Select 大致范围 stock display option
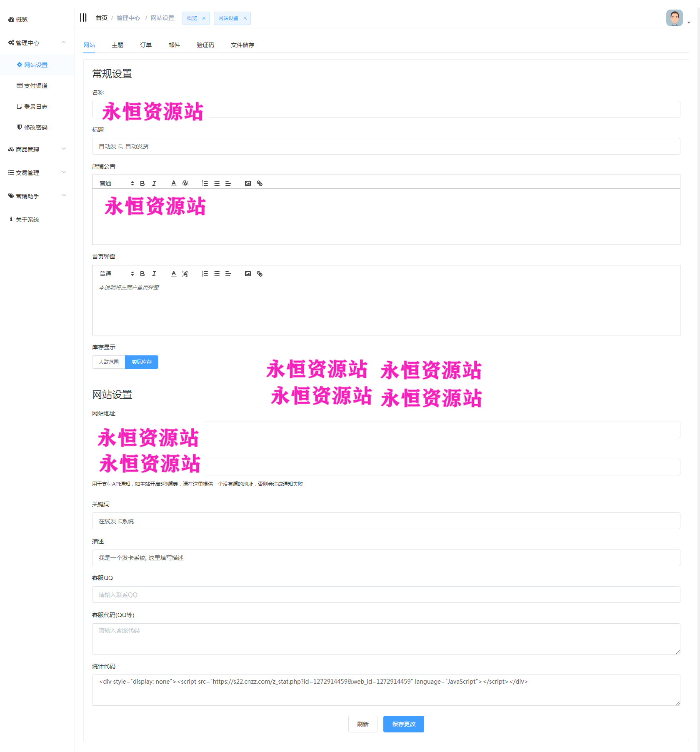The height and width of the screenshot is (752, 700). (x=108, y=362)
